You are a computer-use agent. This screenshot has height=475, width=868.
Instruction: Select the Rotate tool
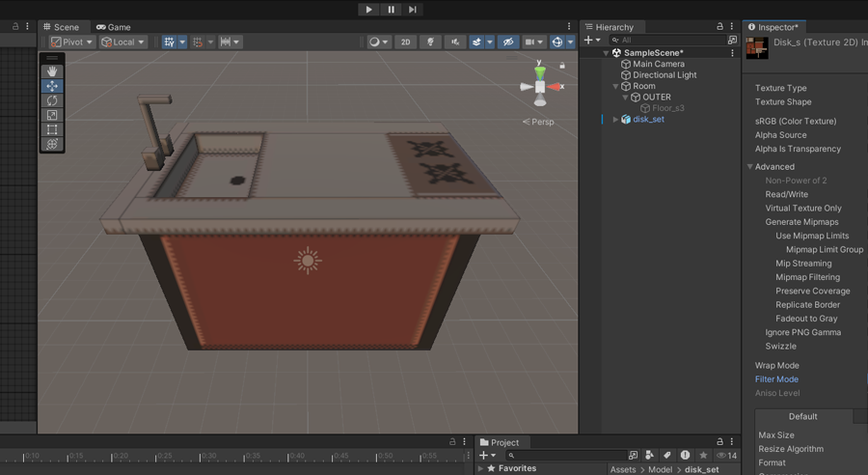52,100
